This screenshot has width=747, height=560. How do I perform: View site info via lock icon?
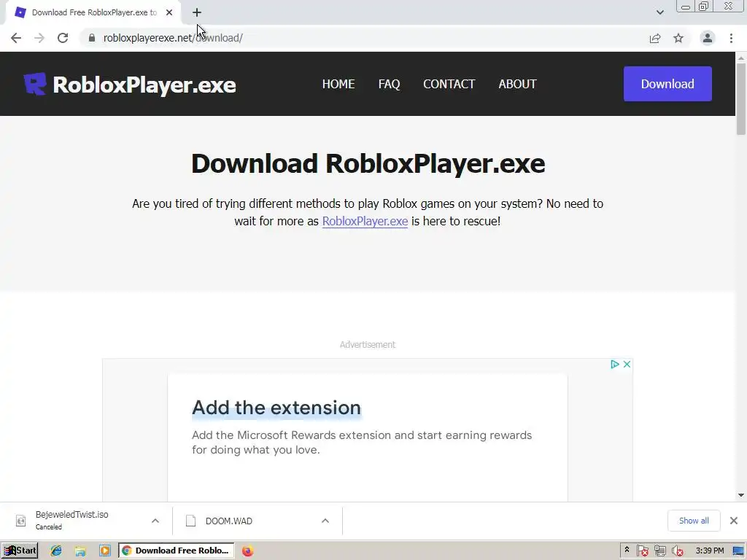(x=92, y=38)
